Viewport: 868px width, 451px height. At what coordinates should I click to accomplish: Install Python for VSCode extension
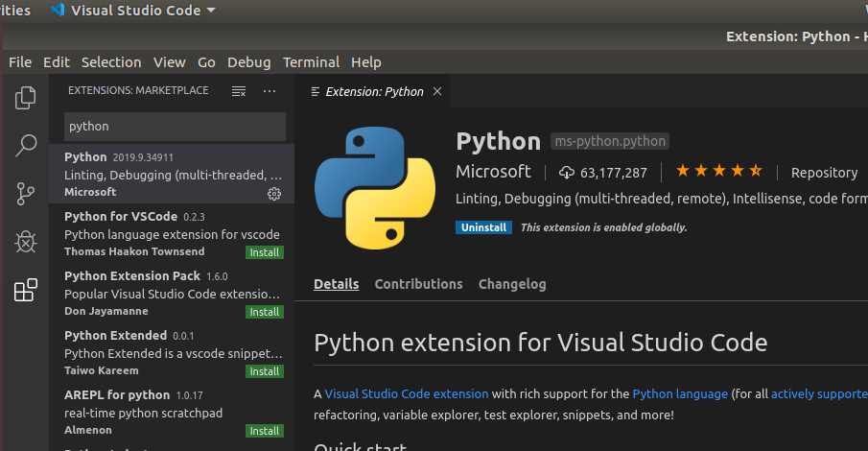[265, 252]
